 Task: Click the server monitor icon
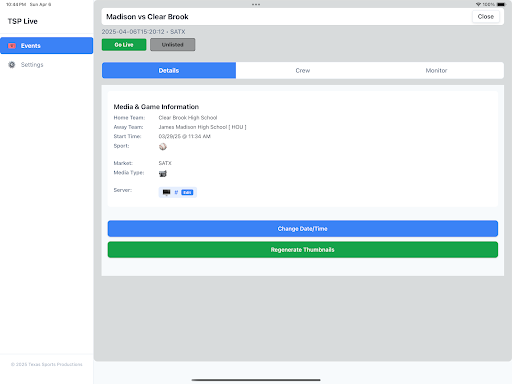coord(166,192)
